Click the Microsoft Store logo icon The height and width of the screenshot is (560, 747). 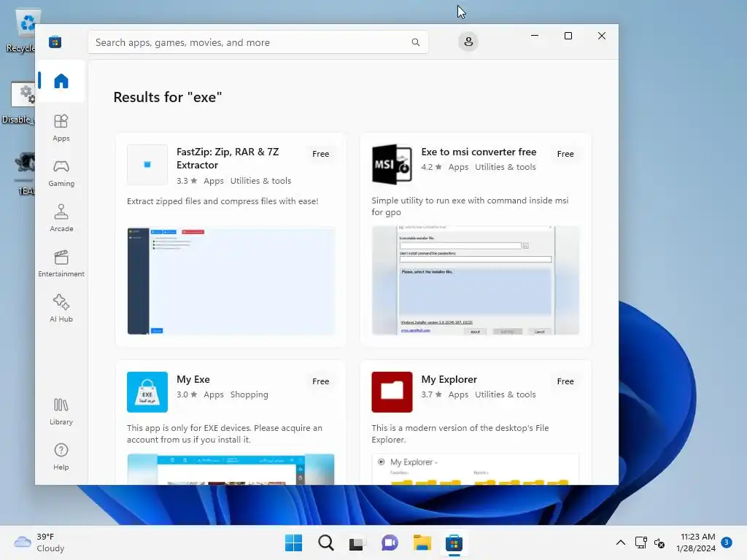click(x=55, y=42)
